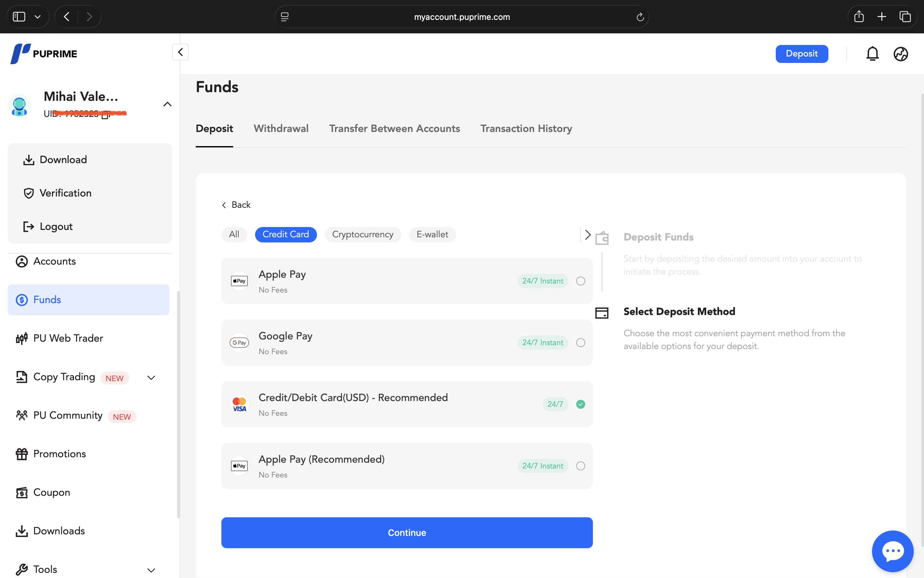Click the Mihai Vale... user name
The width and height of the screenshot is (924, 578).
[81, 96]
